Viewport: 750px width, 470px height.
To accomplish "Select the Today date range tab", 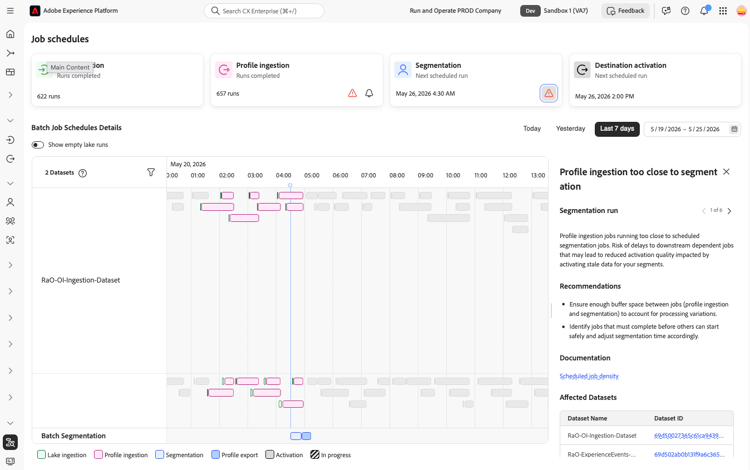I will pos(532,129).
